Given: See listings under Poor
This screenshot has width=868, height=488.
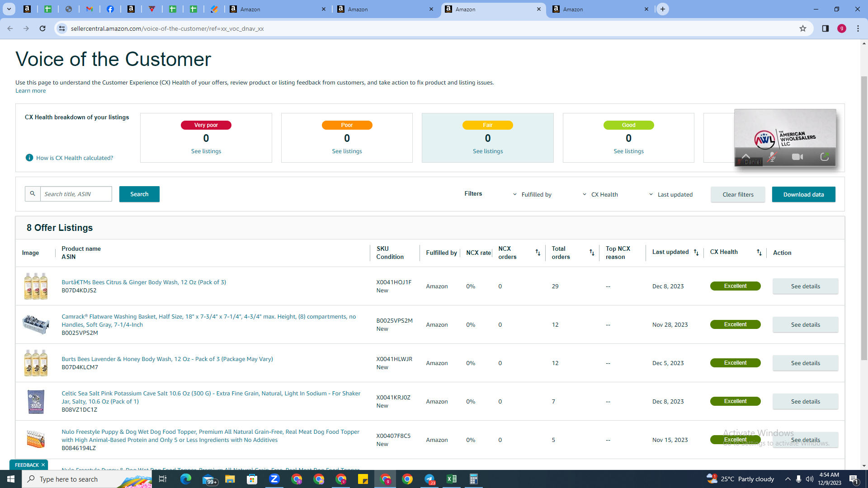Looking at the screenshot, I should pyautogui.click(x=347, y=151).
